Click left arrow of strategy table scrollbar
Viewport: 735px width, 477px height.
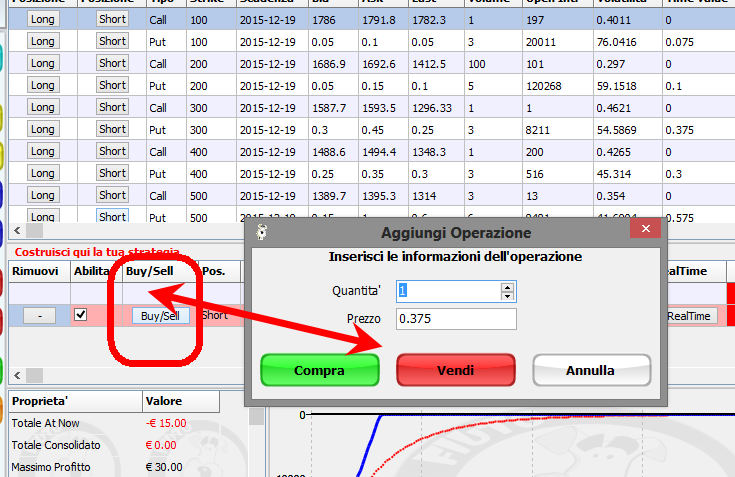pos(17,375)
